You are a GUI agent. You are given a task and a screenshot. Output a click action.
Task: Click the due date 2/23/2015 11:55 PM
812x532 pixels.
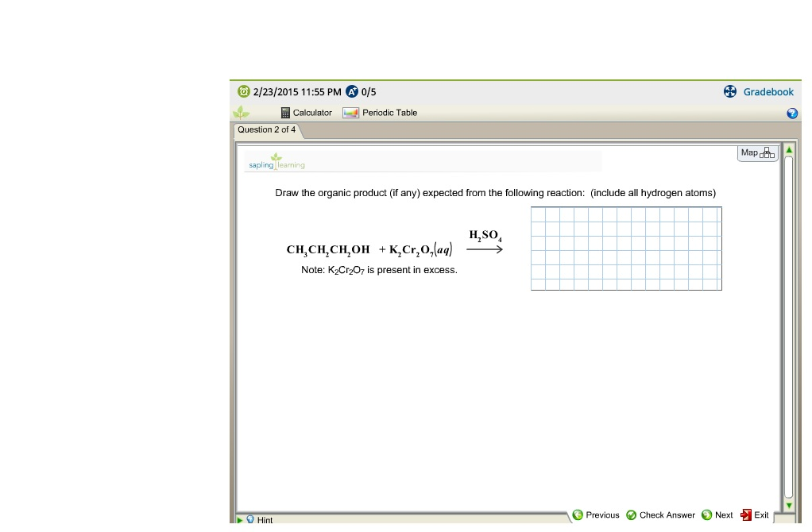[297, 92]
